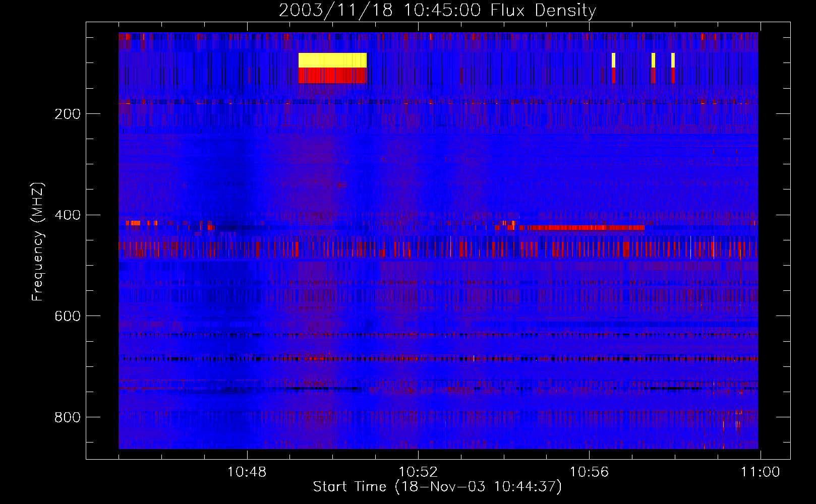Click the 10:48 time tick label

tap(247, 472)
